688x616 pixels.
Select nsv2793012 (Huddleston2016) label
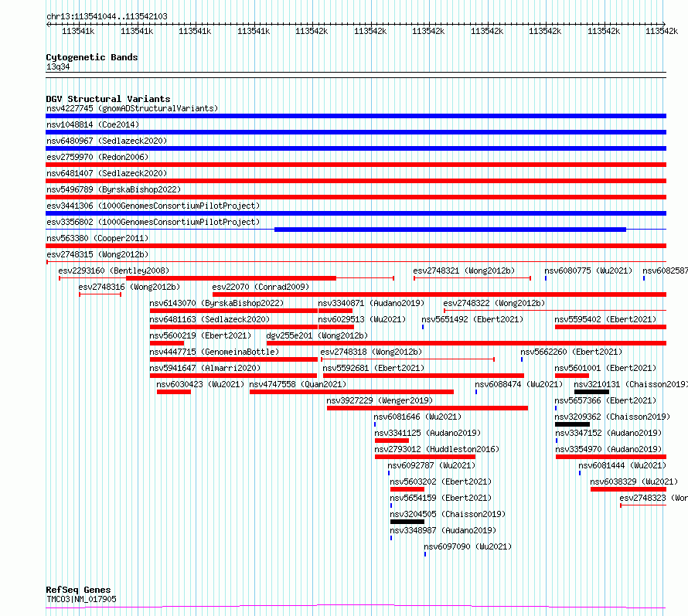point(437,449)
